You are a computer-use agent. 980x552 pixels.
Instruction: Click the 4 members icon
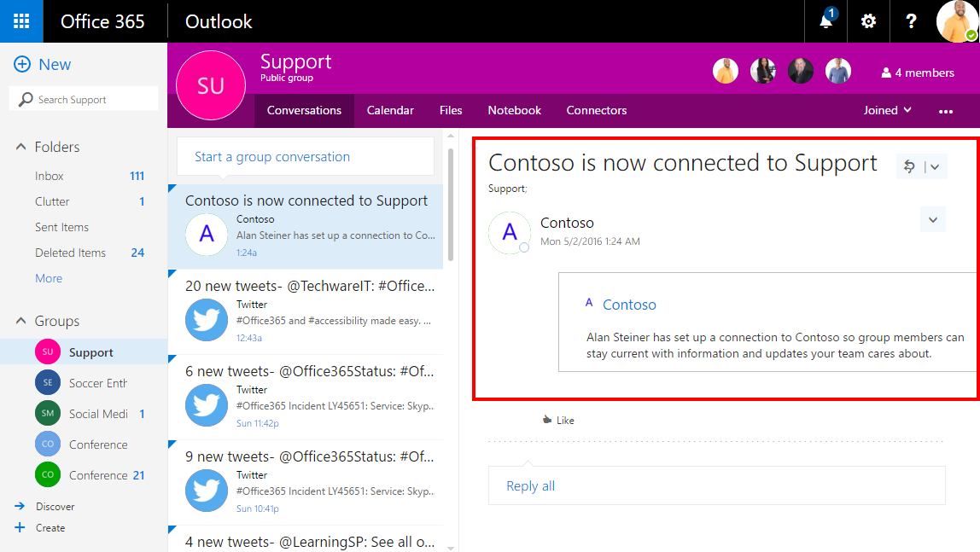click(x=886, y=73)
